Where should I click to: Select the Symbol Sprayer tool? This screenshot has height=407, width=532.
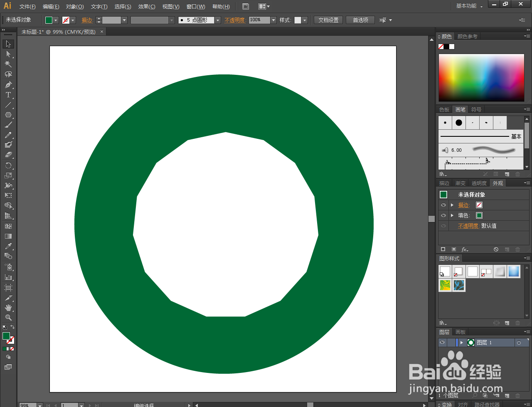[8, 267]
